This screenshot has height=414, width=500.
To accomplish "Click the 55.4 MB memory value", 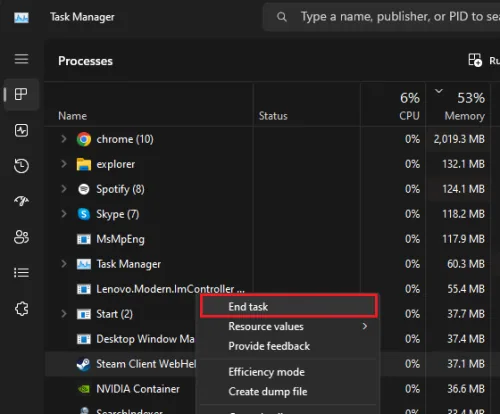I will coord(466,289).
